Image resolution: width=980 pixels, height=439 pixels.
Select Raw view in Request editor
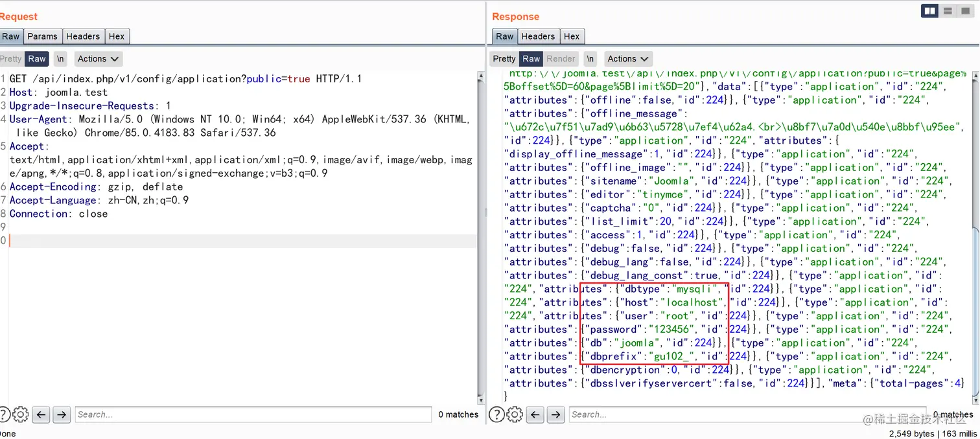(x=37, y=58)
